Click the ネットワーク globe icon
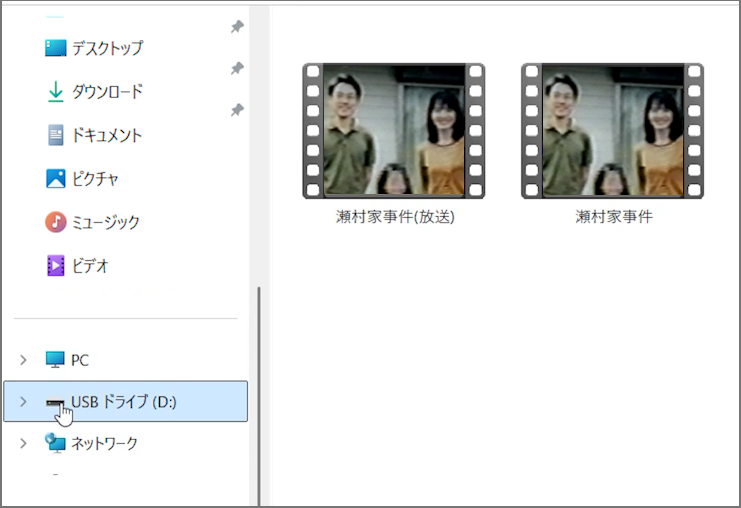 (x=55, y=443)
